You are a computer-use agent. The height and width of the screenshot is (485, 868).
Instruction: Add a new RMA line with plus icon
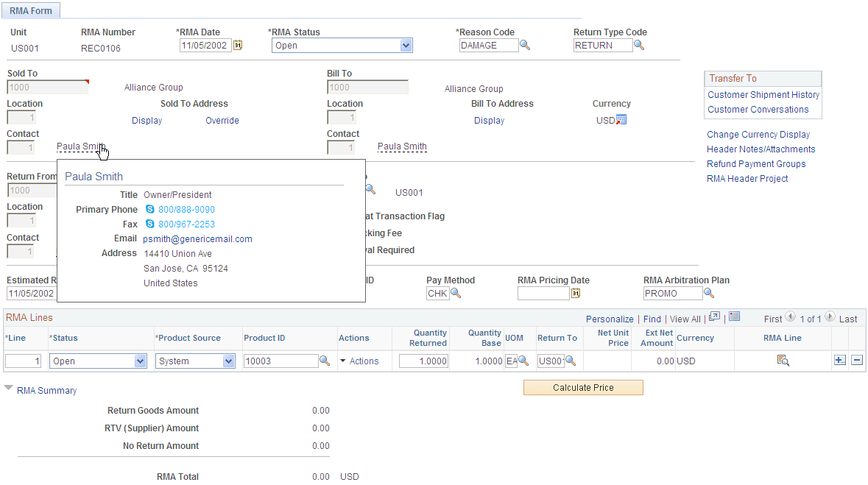839,361
